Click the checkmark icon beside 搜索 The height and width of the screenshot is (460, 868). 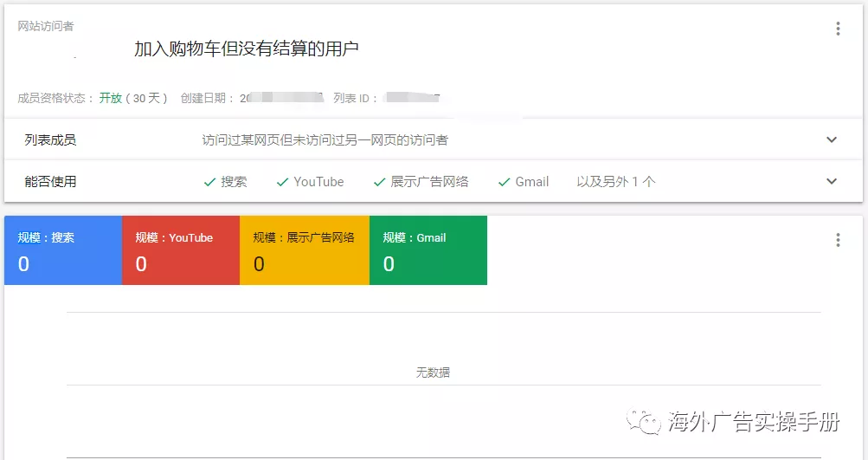(209, 182)
